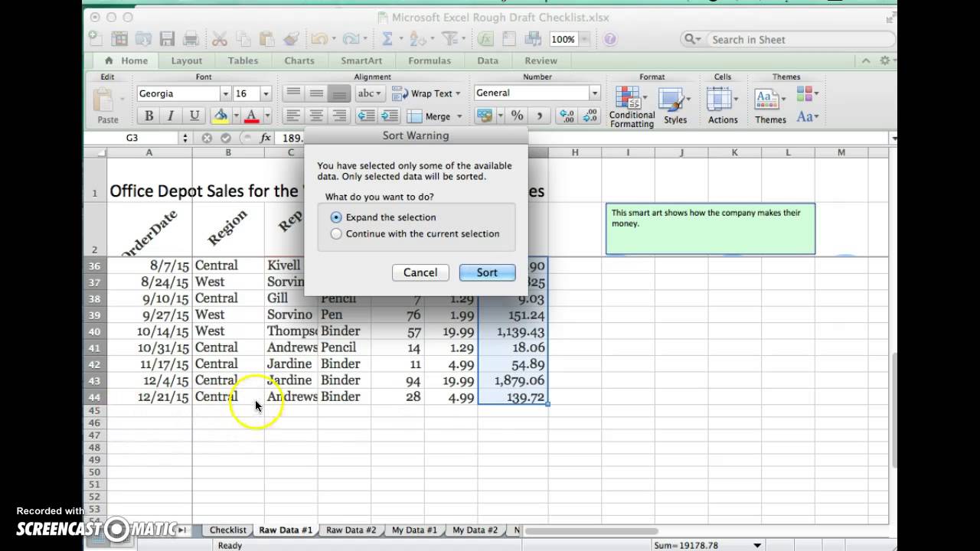Apply Percent Style with the % button
Image resolution: width=980 pixels, height=551 pixels.
tap(517, 116)
